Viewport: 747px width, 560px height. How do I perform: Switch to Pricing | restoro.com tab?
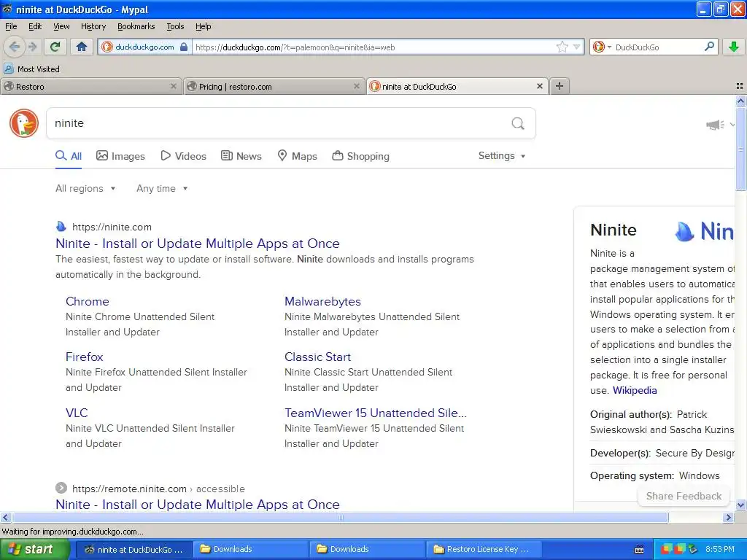point(274,86)
